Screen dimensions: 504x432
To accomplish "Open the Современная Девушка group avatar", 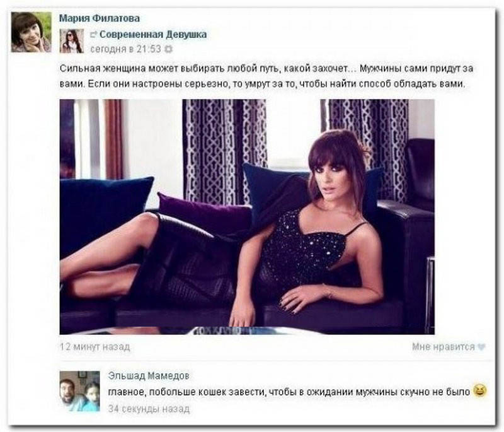I will (72, 41).
